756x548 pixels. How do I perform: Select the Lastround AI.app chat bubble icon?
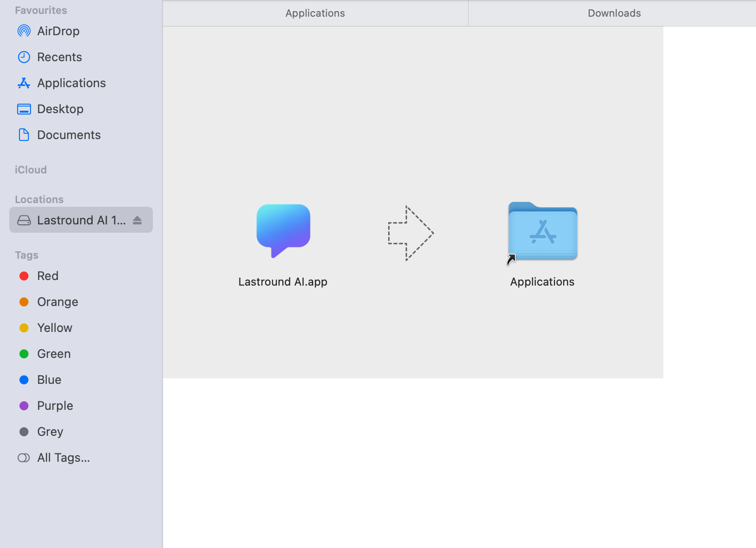pyautogui.click(x=283, y=231)
